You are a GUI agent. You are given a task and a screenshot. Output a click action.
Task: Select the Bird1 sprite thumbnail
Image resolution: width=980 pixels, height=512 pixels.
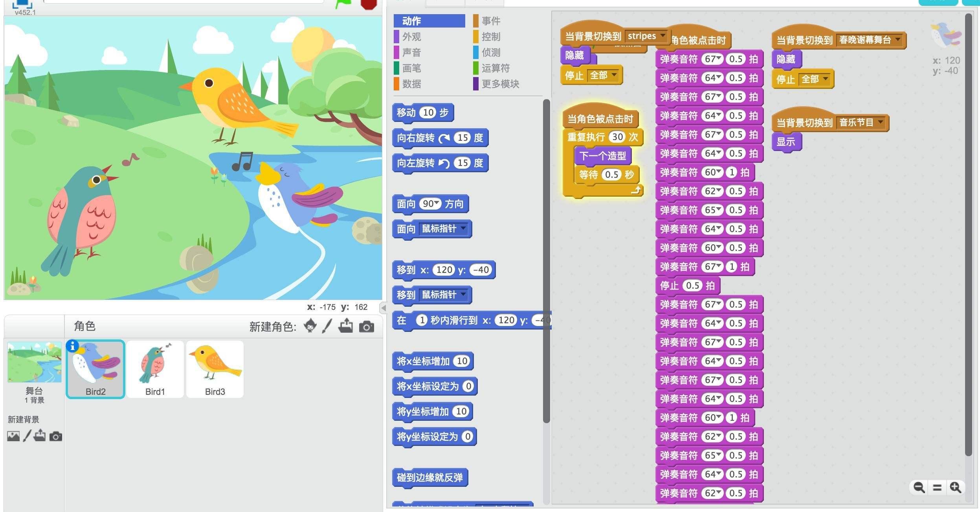point(155,369)
